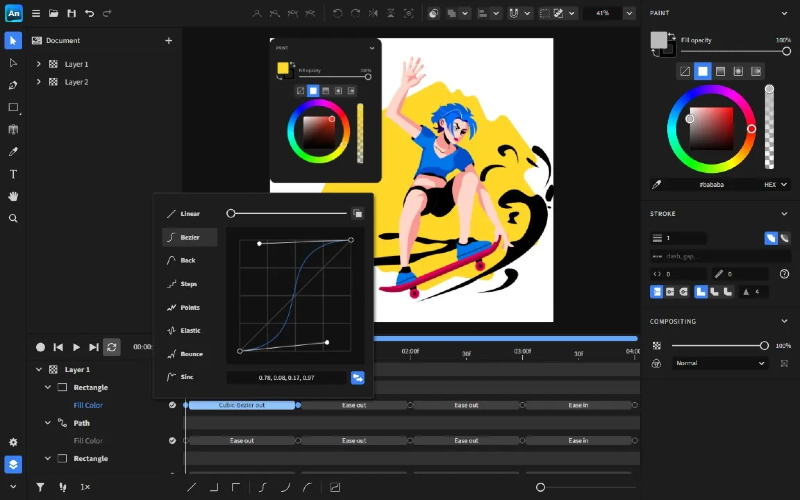Viewport: 800px width, 500px height.
Task: Jump to the first frame
Action: point(58,347)
